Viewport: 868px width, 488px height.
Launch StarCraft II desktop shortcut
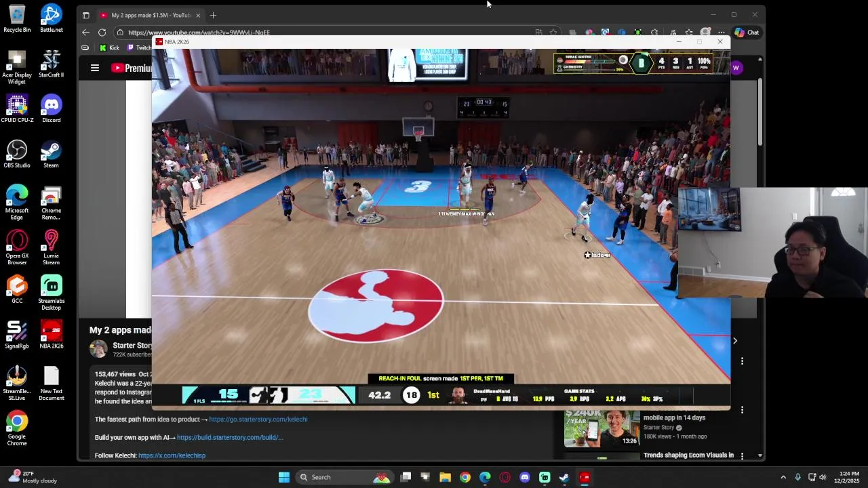51,64
